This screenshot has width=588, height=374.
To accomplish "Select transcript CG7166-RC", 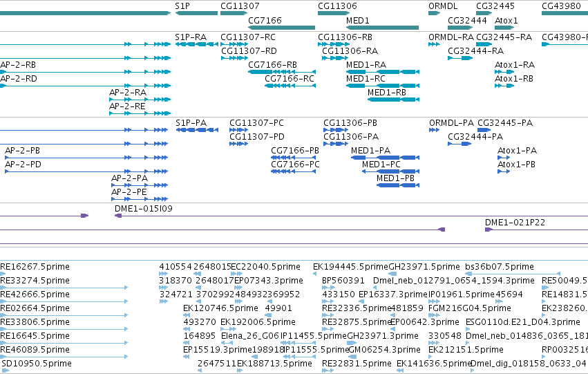I will 290,79.
